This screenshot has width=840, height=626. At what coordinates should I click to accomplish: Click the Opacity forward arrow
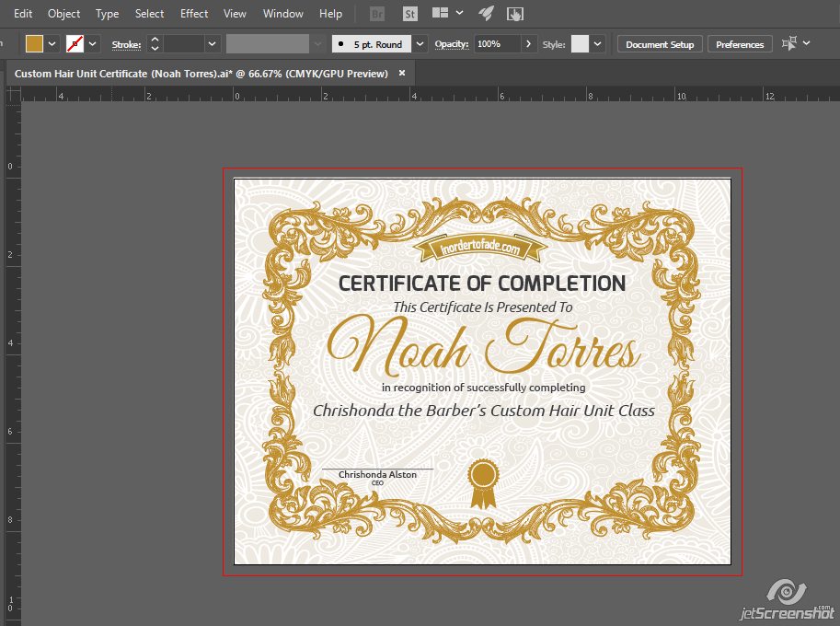pyautogui.click(x=527, y=42)
